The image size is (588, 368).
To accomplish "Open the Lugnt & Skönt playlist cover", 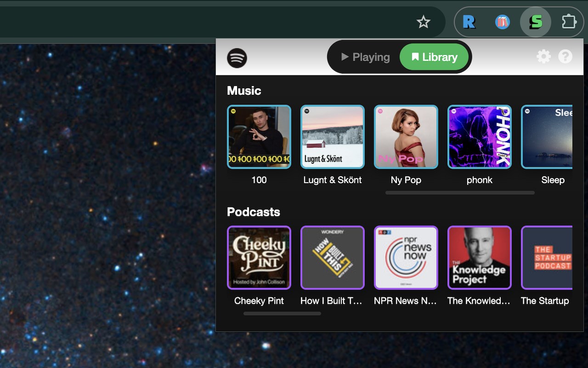I will (333, 137).
